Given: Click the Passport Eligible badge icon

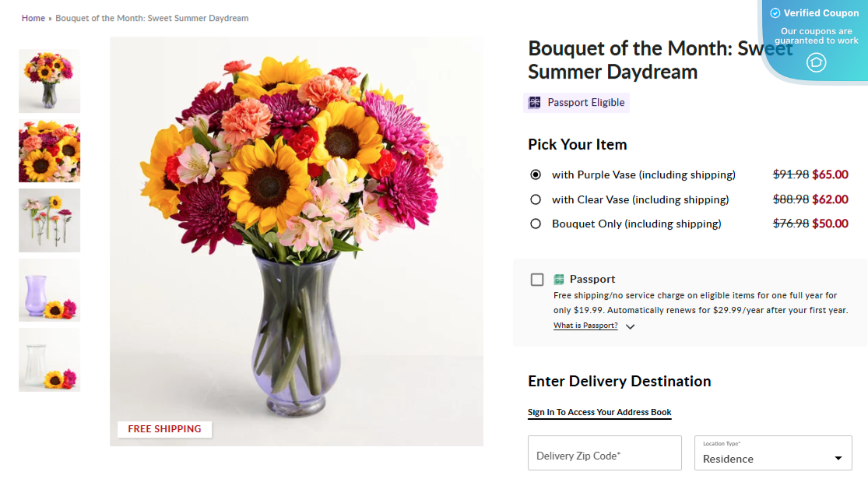Looking at the screenshot, I should point(533,101).
